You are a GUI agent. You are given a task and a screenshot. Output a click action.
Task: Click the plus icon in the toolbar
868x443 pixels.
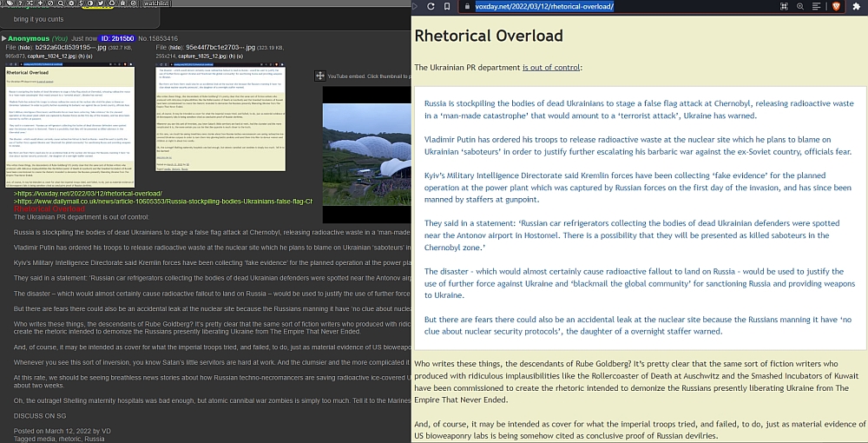[41, 3]
